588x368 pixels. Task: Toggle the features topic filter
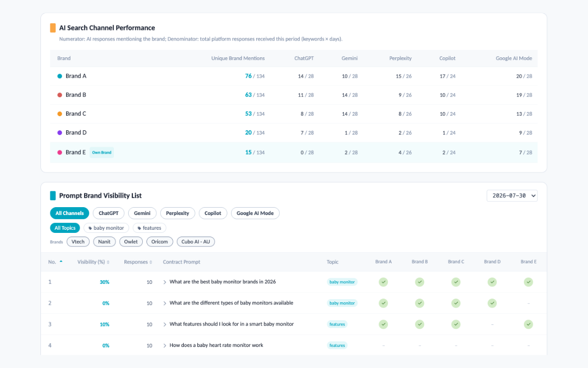pos(149,228)
